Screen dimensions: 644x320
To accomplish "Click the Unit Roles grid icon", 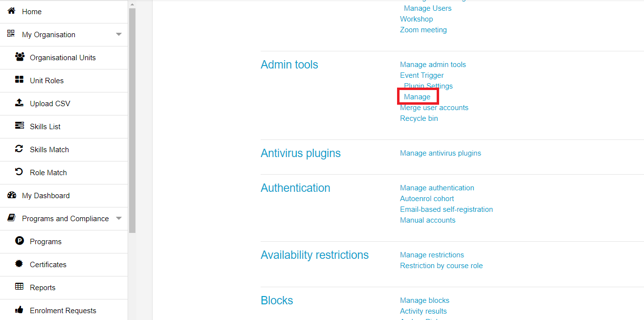I will point(20,80).
